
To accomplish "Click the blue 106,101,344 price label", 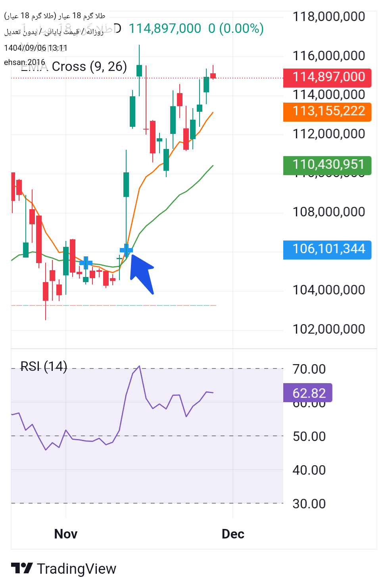I will (327, 250).
